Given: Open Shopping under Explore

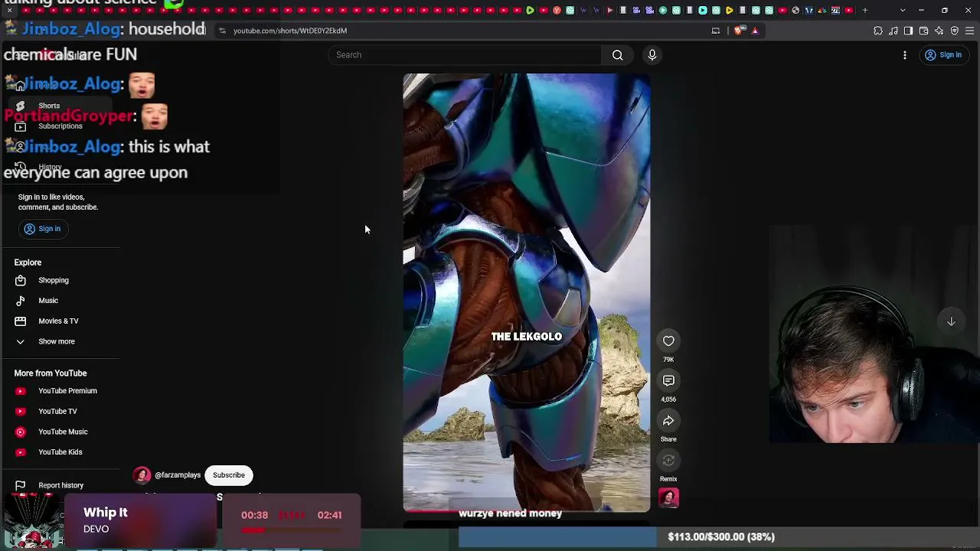Looking at the screenshot, I should [54, 280].
